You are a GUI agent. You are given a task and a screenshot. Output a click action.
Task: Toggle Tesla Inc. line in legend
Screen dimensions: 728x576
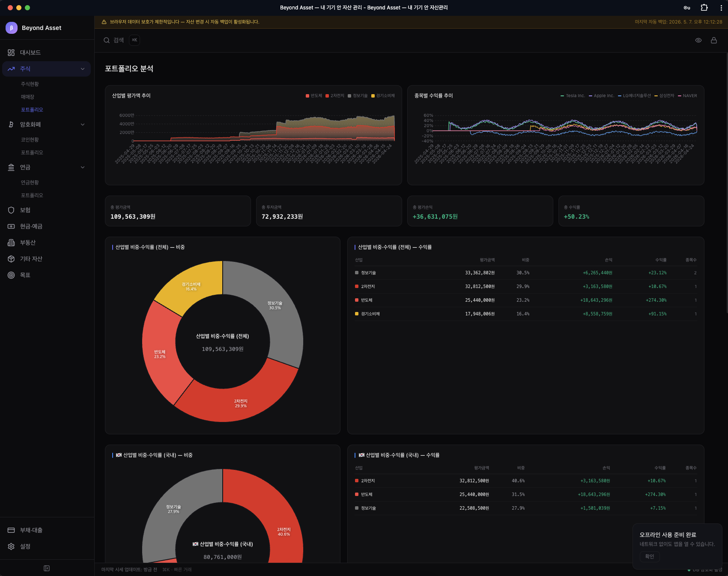[x=573, y=96]
